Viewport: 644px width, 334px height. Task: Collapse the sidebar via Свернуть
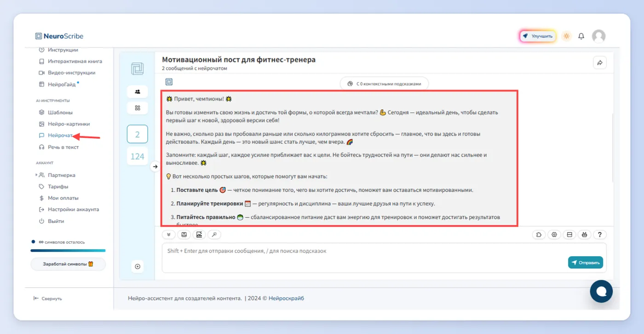48,299
